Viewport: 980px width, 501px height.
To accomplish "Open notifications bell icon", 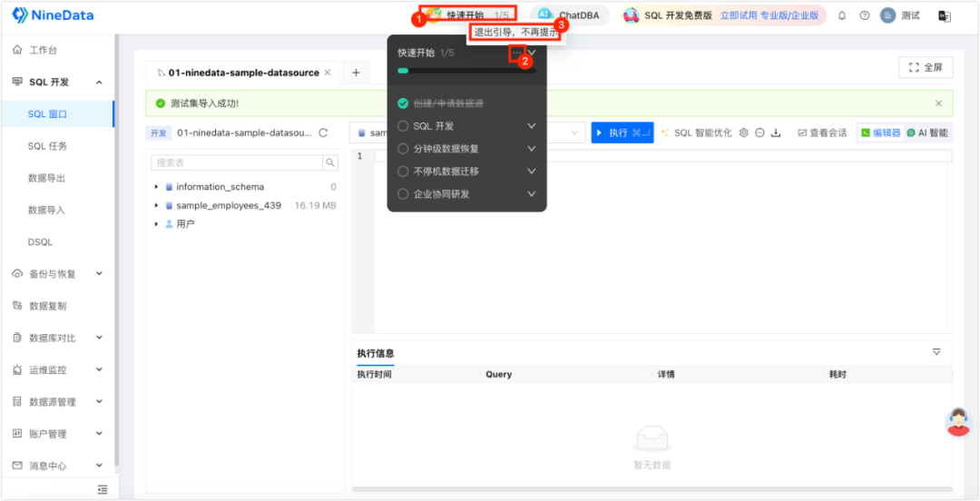I will (842, 15).
